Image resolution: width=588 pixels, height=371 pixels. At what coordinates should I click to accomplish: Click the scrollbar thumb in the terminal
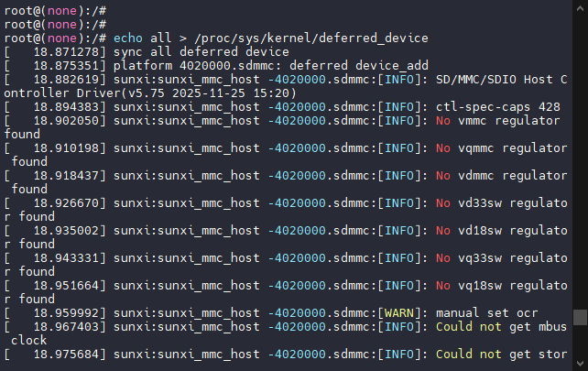coord(580,318)
